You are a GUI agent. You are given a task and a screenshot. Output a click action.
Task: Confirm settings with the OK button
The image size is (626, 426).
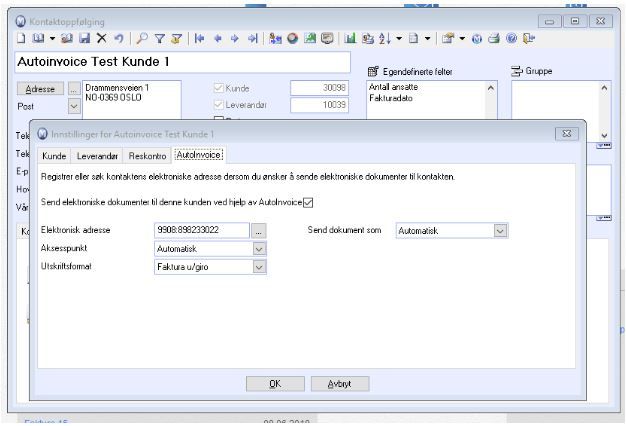[x=275, y=384]
